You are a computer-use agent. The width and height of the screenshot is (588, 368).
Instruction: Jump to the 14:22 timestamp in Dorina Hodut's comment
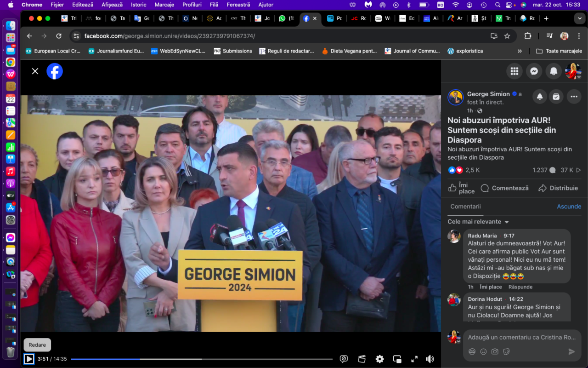click(x=516, y=299)
